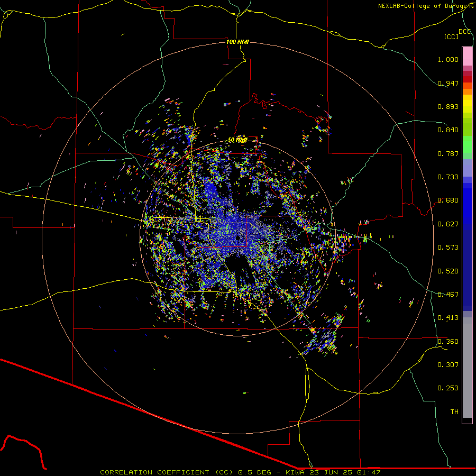Pick the green swatch beside 0.840
The width and height of the screenshot is (476, 476).
point(467,127)
